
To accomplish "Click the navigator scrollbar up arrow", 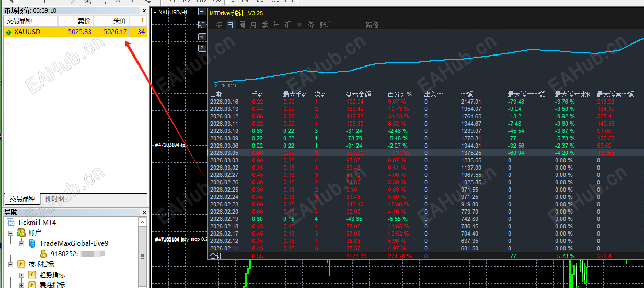I will tap(143, 222).
